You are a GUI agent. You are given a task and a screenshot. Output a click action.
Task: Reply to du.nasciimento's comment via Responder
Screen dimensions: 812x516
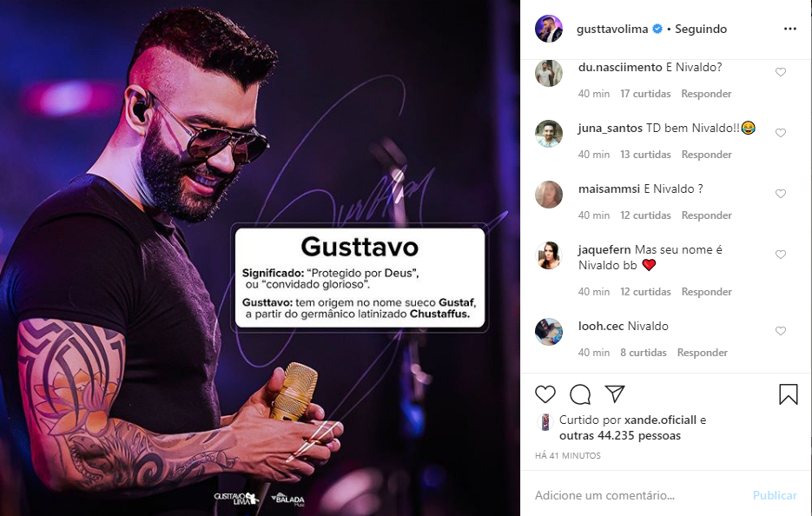pyautogui.click(x=706, y=94)
